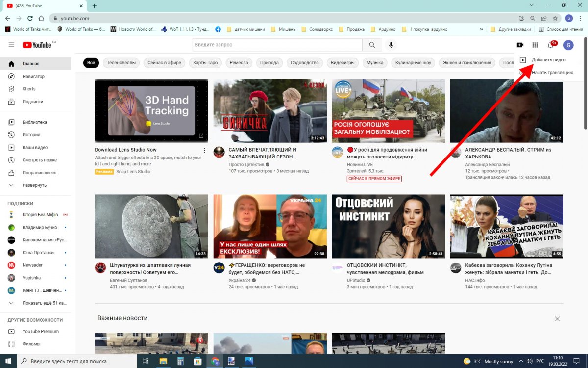Open Юша Протанки subscription channel

pyautogui.click(x=35, y=253)
